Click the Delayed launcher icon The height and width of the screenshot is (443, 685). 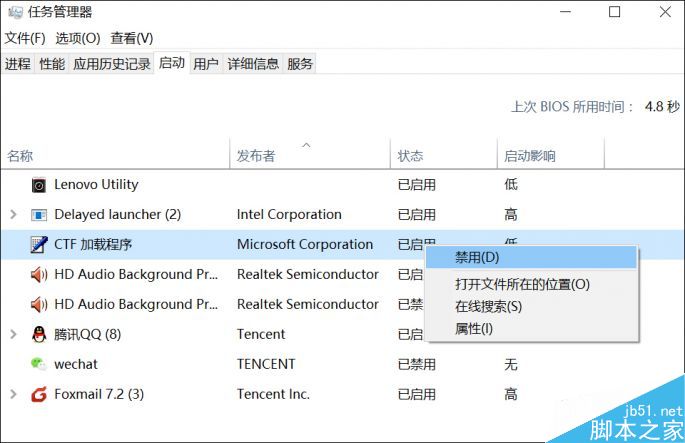(39, 215)
